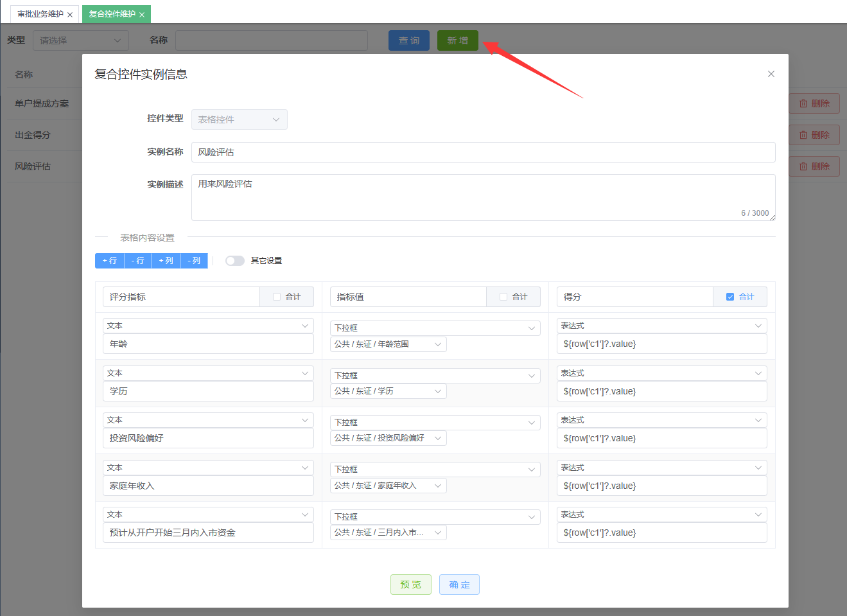The image size is (847, 616).
Task: Check 合计 for 评分指标 column
Action: tap(277, 297)
